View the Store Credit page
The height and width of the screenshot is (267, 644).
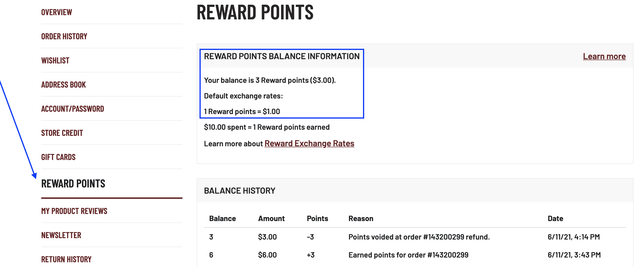(62, 133)
